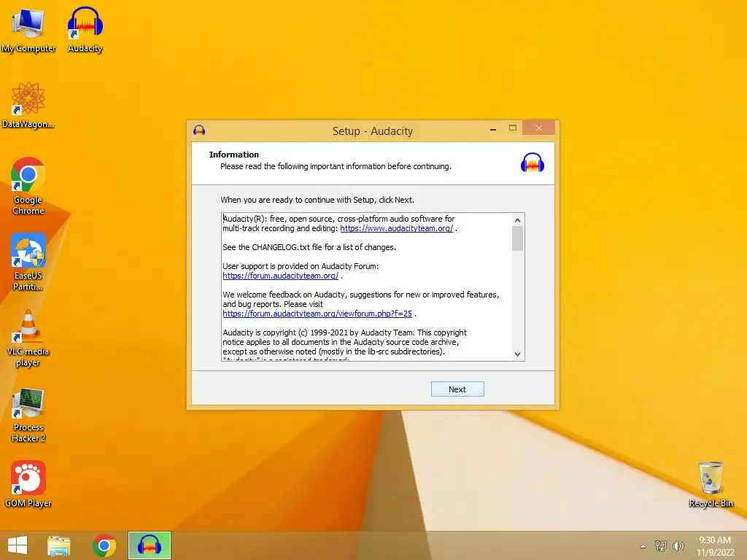
Task: Click the Audacity icon in setup title bar
Action: click(x=199, y=131)
